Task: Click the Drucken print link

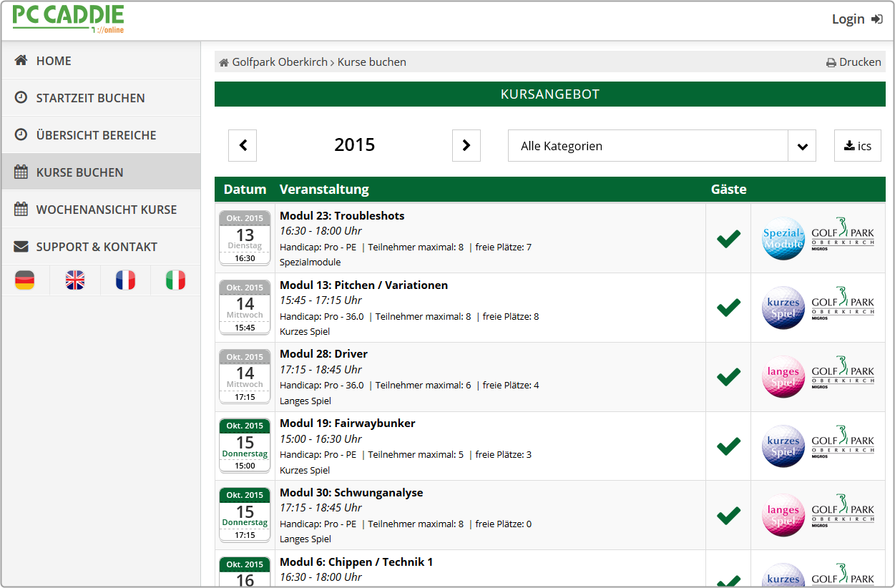Action: point(854,62)
